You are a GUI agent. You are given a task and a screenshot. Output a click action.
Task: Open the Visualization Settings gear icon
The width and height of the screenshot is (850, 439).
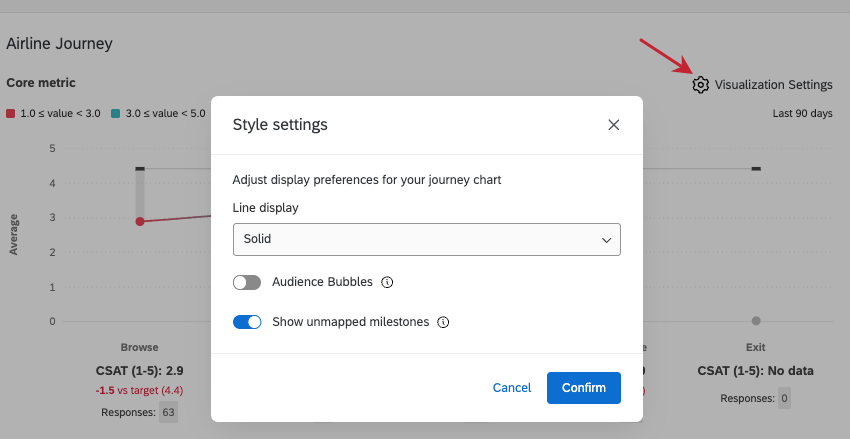700,85
